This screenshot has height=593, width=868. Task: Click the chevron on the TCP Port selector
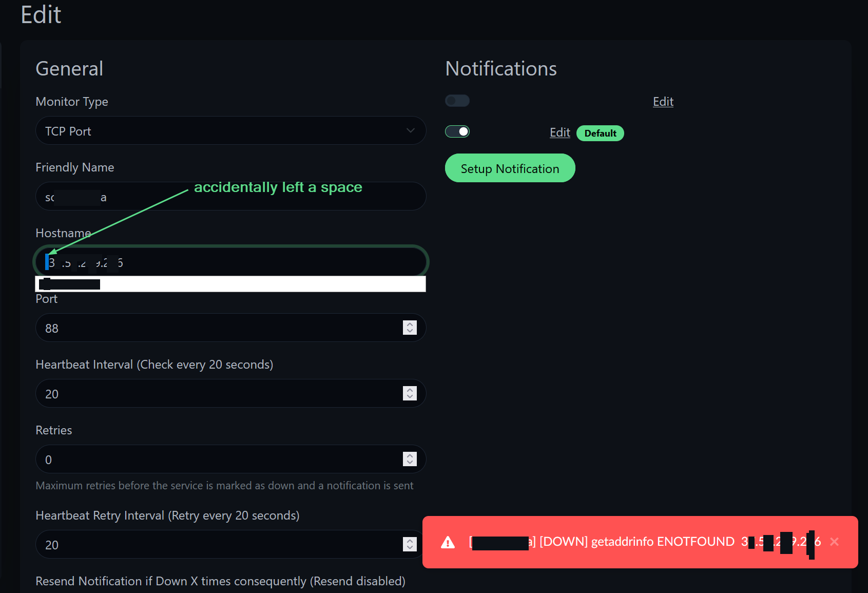pos(411,131)
